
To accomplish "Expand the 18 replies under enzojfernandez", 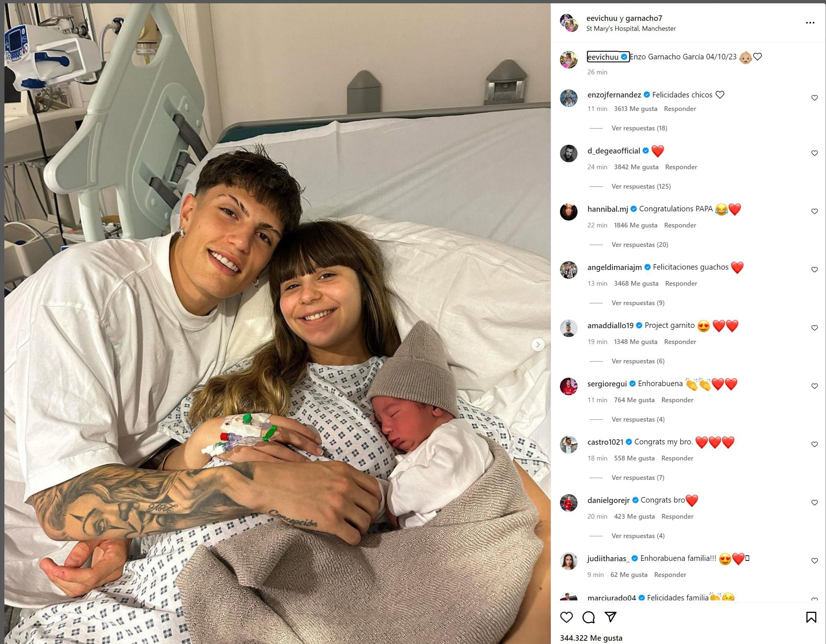I will [639, 128].
